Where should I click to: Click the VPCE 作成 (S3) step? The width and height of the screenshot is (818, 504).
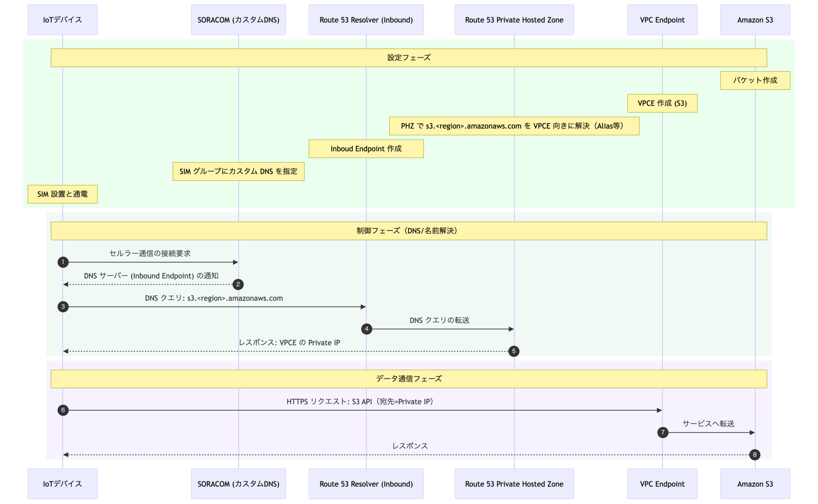[x=662, y=103]
